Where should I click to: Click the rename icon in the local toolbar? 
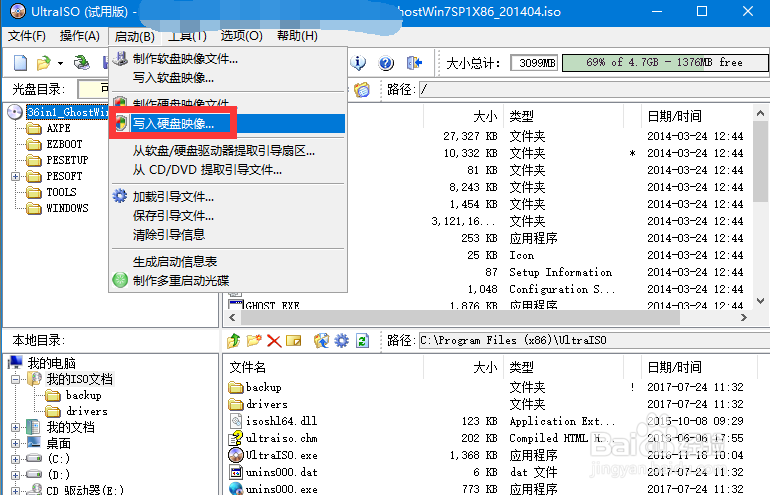point(294,340)
